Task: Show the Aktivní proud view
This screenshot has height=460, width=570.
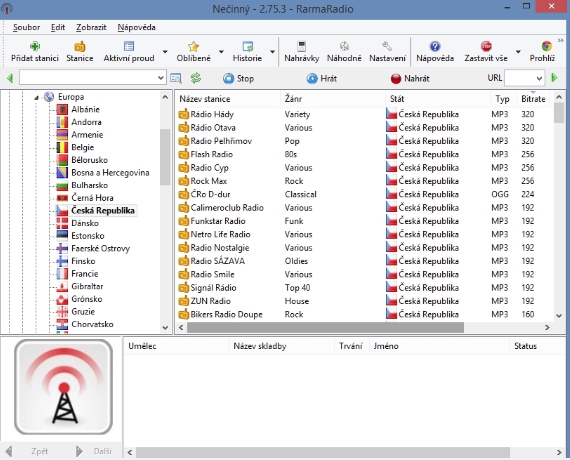Action: point(129,51)
